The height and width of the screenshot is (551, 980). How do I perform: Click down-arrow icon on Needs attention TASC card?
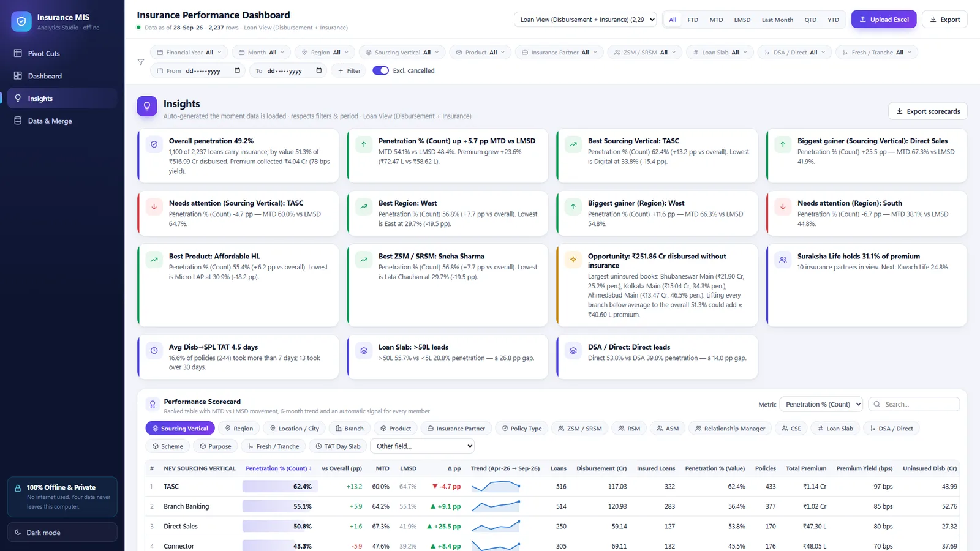(154, 207)
